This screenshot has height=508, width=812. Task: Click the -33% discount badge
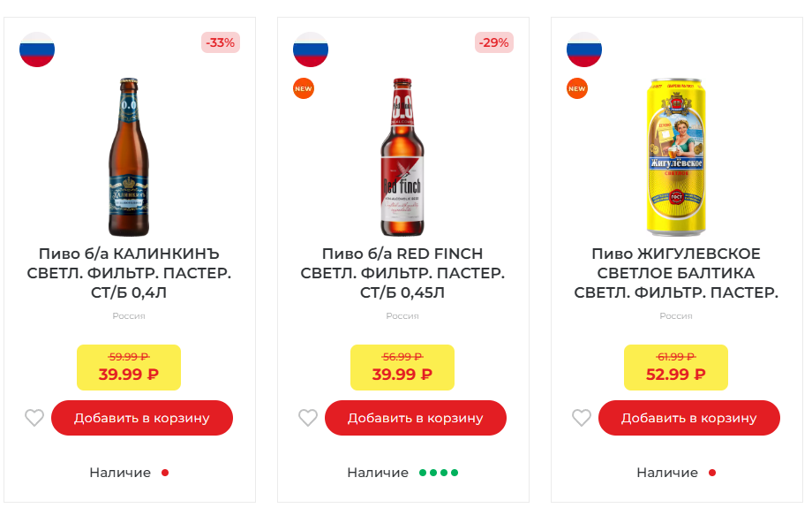220,42
